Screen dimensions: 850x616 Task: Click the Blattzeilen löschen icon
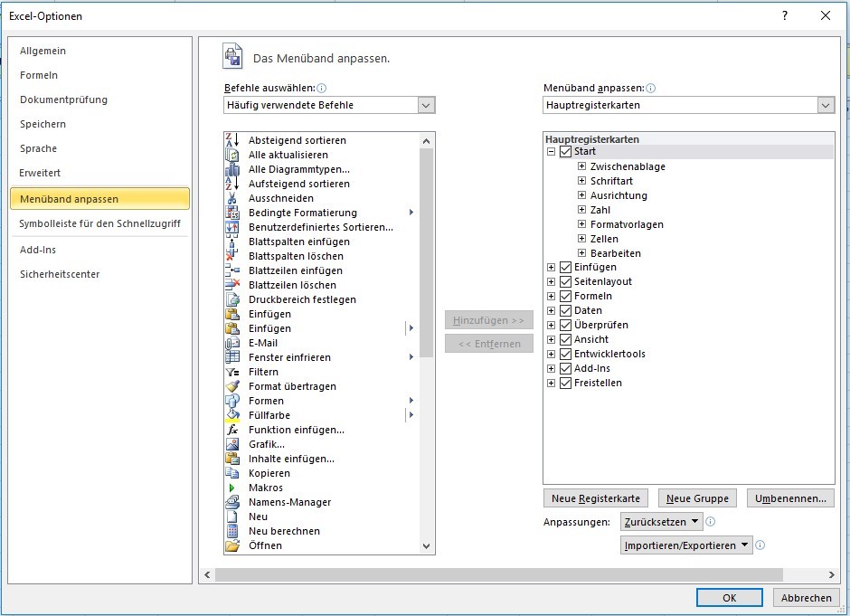pos(232,285)
